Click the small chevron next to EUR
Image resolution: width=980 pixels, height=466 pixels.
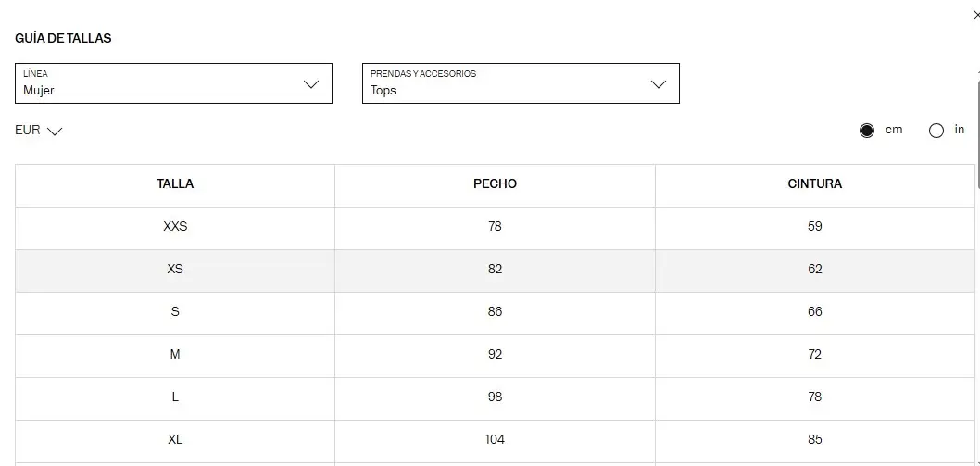click(x=55, y=132)
